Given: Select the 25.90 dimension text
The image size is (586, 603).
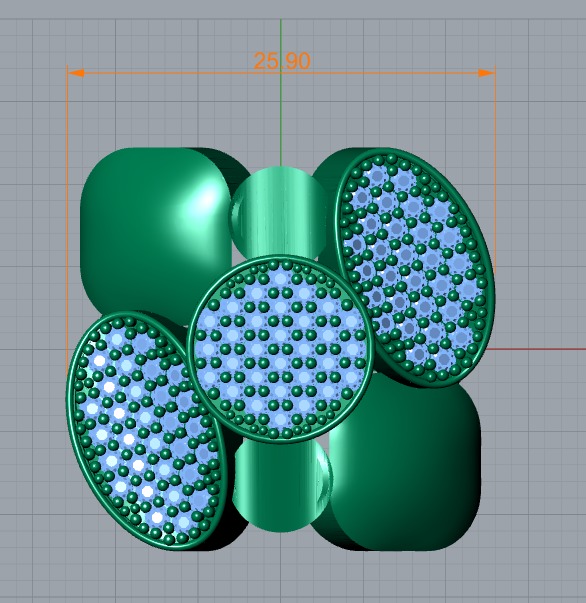Looking at the screenshot, I should 282,61.
